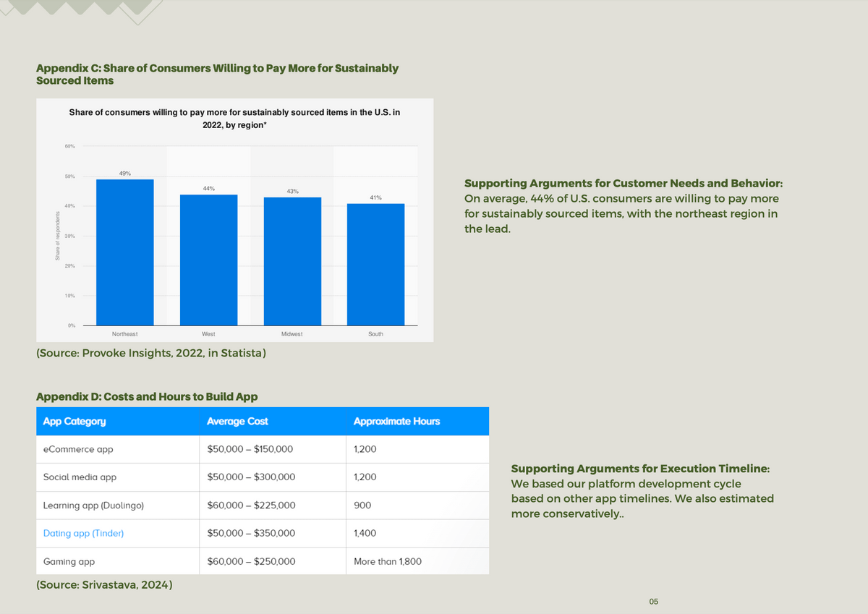Click the West bar in the chart

[x=209, y=260]
